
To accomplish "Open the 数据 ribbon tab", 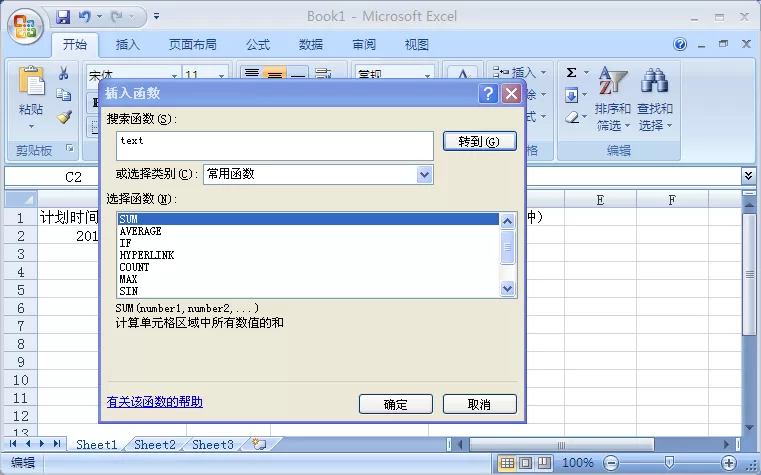I will [311, 45].
